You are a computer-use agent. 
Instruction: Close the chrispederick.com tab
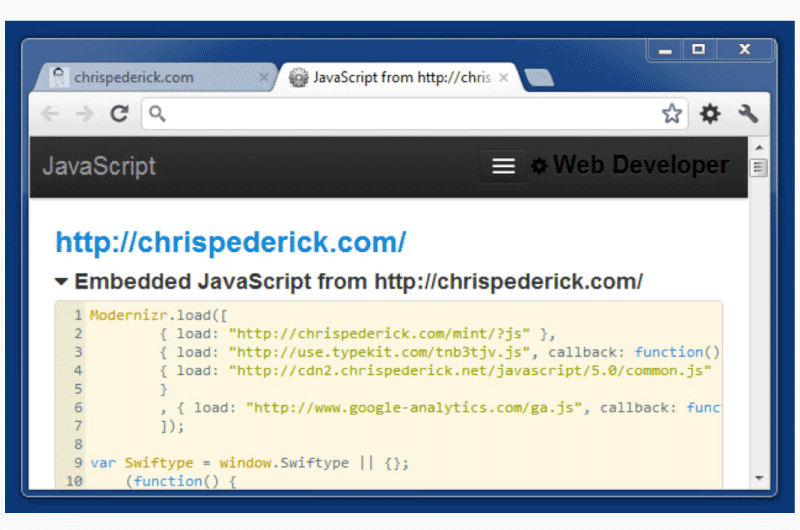[x=264, y=77]
